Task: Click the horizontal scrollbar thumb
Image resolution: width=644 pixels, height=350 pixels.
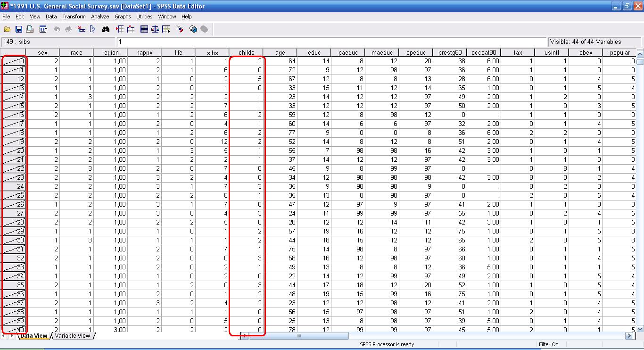Action: [299, 336]
